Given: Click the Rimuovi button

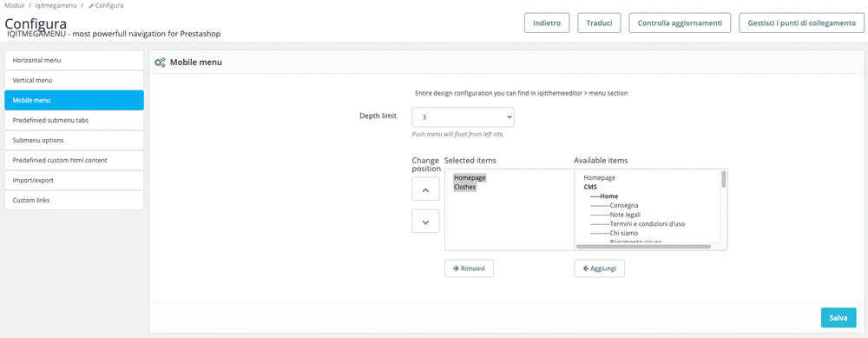Looking at the screenshot, I should [x=469, y=268].
